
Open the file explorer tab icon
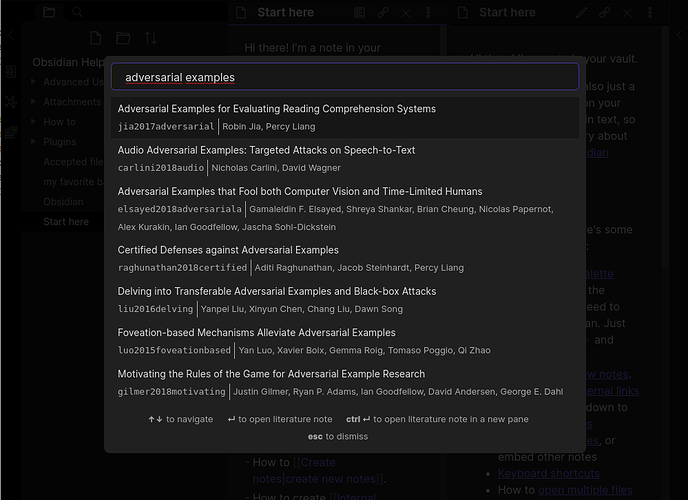49,12
